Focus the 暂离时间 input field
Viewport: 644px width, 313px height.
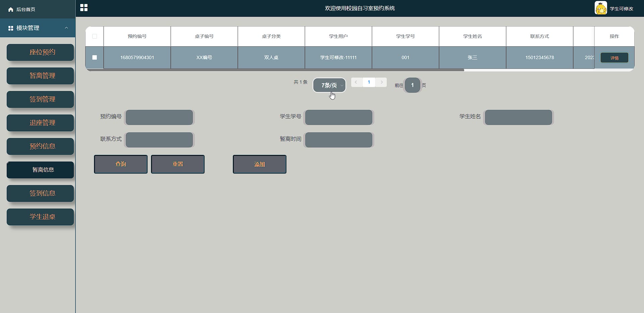coord(339,140)
